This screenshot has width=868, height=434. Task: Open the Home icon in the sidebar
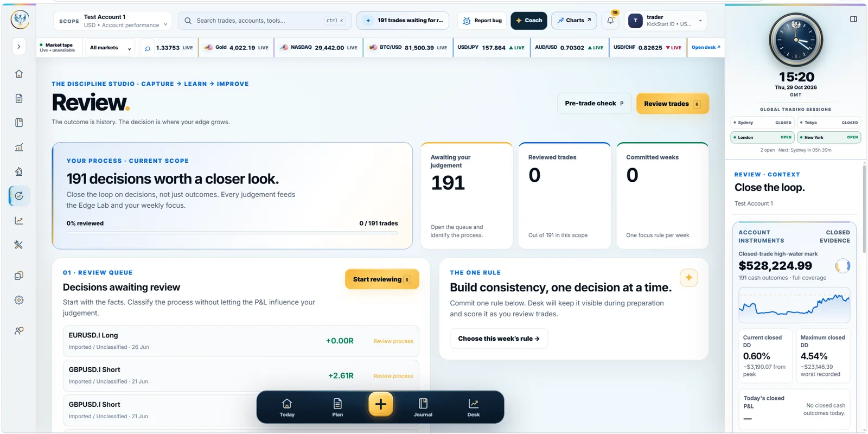tap(19, 74)
